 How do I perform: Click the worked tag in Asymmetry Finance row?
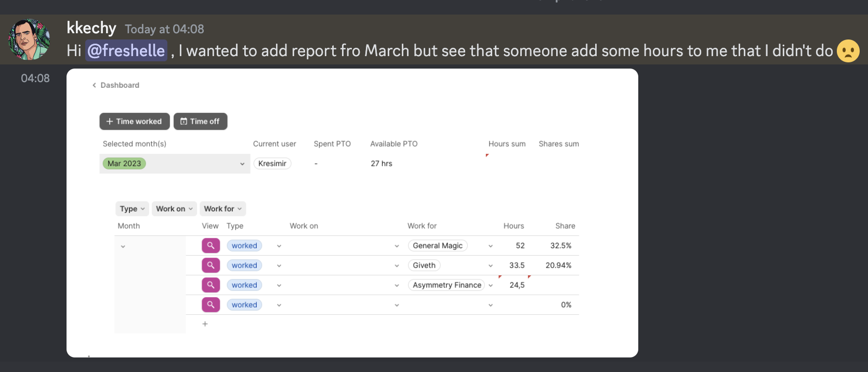(x=244, y=285)
